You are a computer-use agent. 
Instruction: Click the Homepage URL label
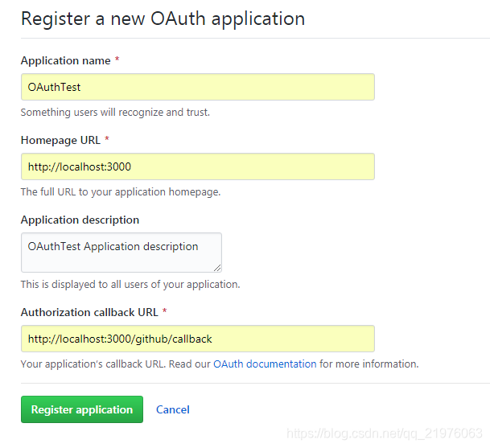[x=60, y=140]
